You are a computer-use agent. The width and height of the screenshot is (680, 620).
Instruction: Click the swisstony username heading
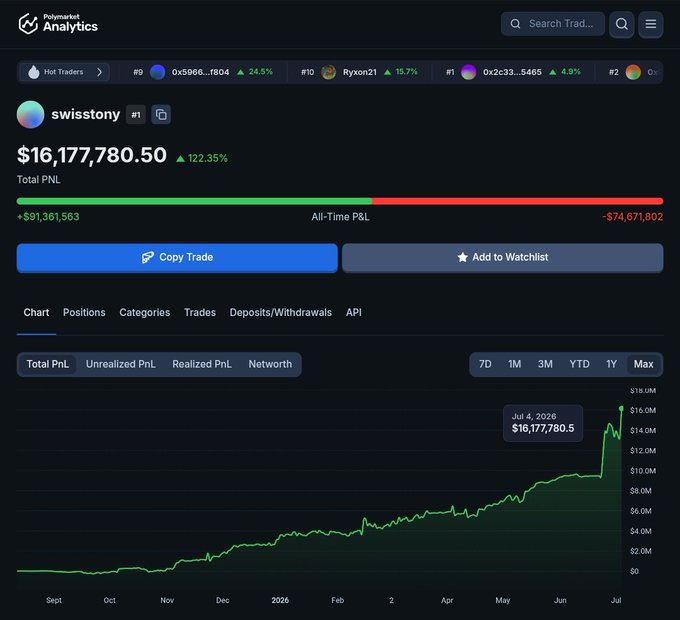pos(85,114)
